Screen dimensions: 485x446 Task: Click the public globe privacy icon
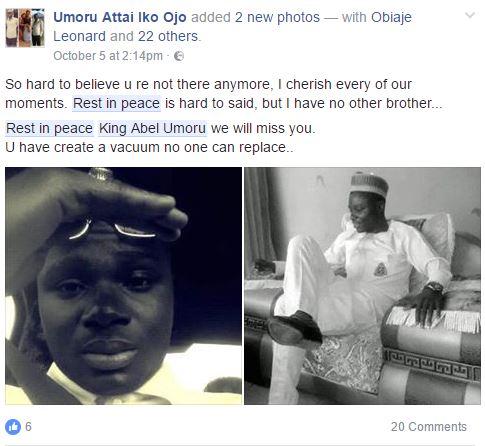tap(179, 56)
